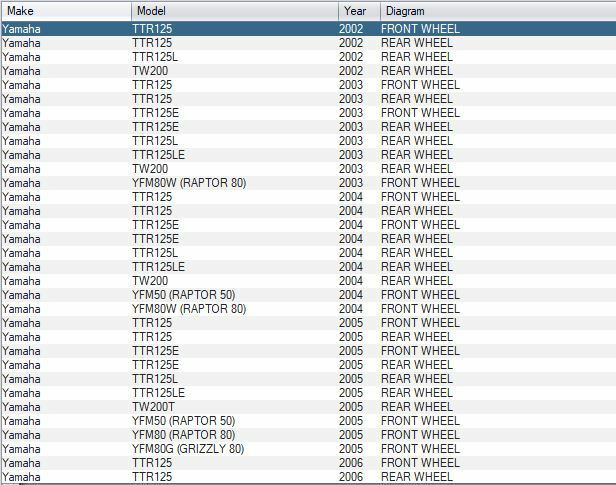Click the TTR125L model in the 2004 row
The width and height of the screenshot is (616, 485).
[x=155, y=253]
